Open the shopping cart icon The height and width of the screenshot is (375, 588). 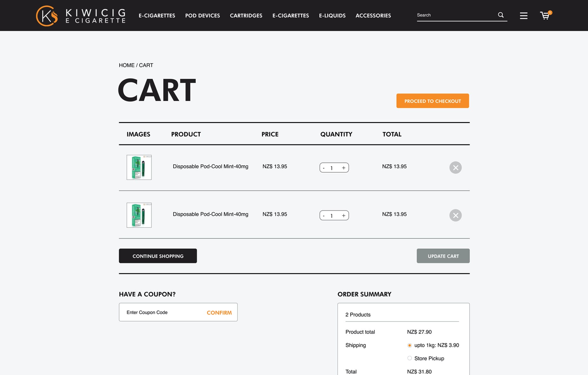(545, 16)
